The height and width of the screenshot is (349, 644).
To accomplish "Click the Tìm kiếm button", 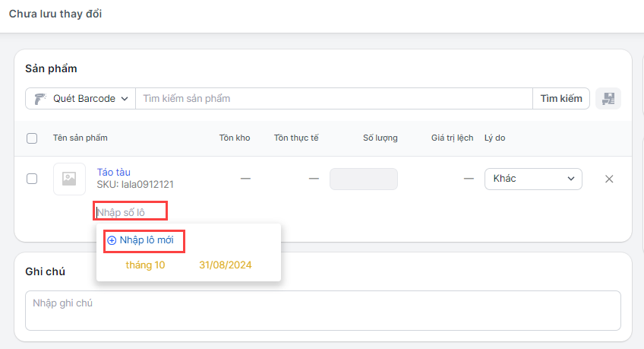I will click(561, 99).
